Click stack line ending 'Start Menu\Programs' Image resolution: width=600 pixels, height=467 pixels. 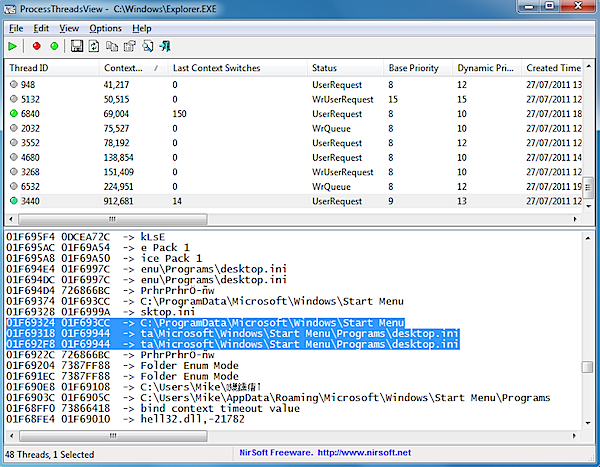(x=278, y=398)
